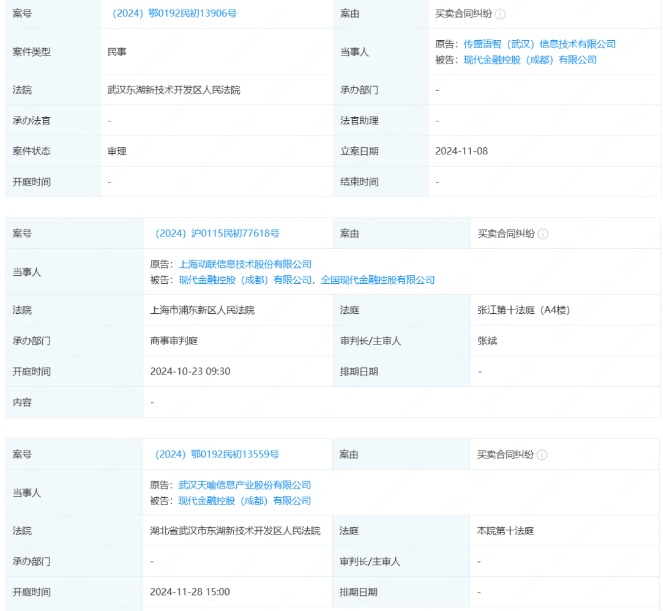Select hearing time 2024-11-28 15:00
This screenshot has width=663, height=611.
[x=190, y=592]
